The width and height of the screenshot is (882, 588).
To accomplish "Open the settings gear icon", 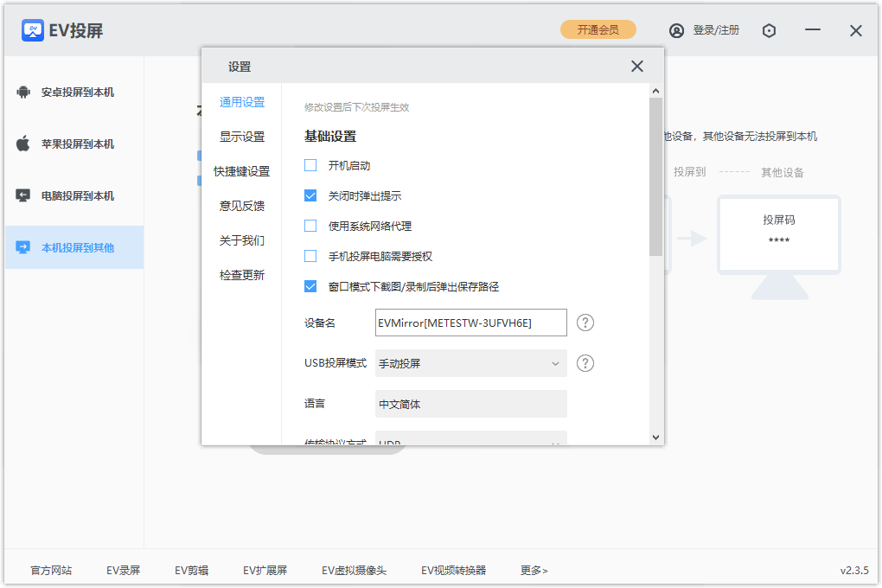I will pos(769,30).
